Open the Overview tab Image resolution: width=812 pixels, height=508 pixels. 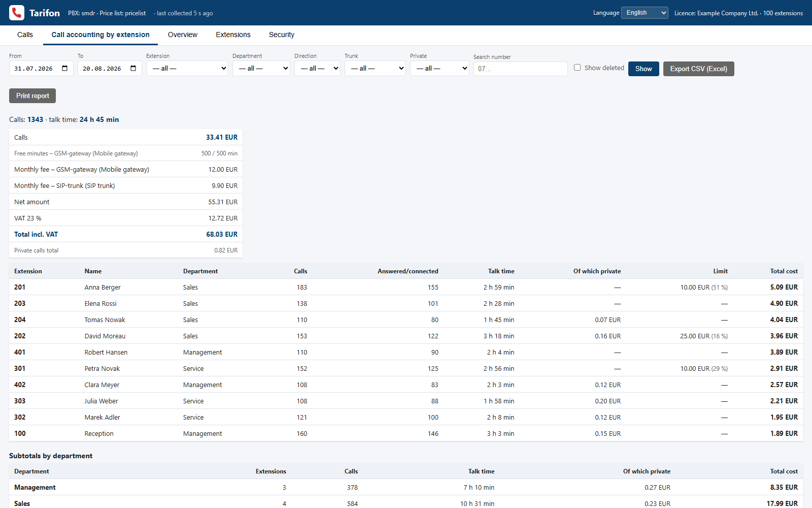[x=183, y=35]
